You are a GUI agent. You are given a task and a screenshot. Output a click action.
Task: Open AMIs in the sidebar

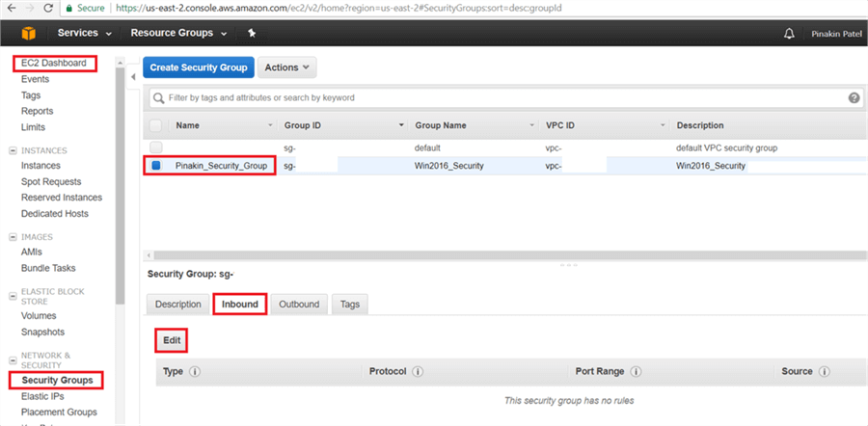point(32,252)
